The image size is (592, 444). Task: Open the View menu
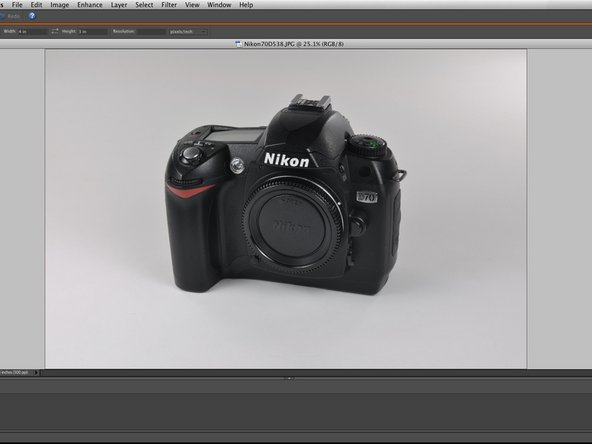click(192, 5)
